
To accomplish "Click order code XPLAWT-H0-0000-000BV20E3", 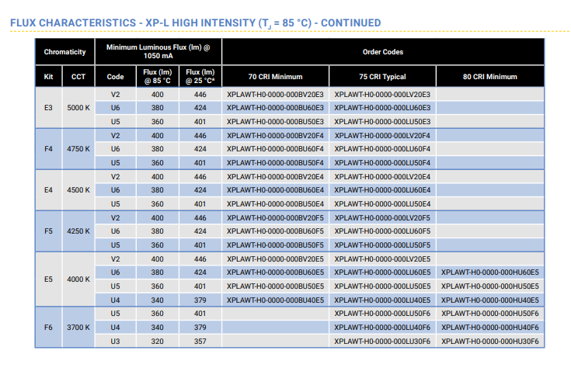I will (x=275, y=95).
